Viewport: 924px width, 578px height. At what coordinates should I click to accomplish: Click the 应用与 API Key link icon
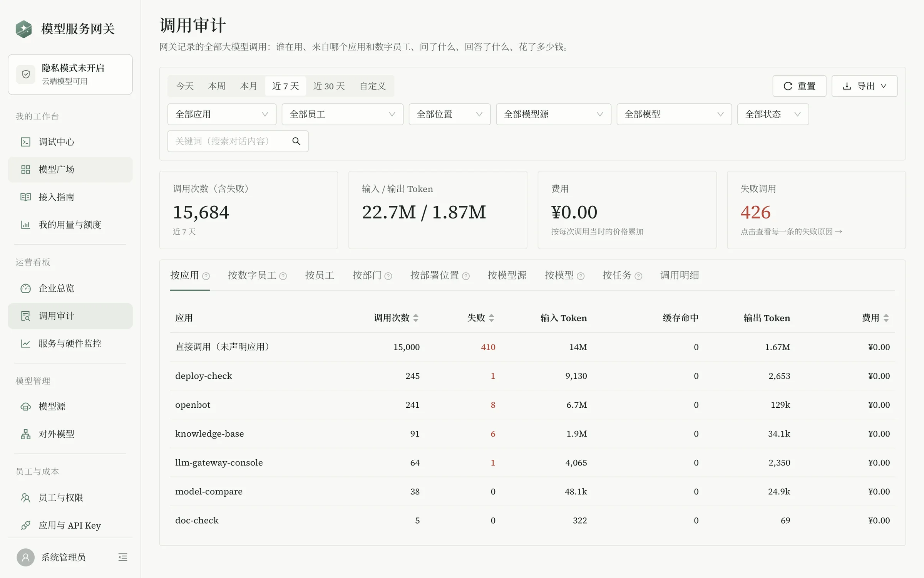[25, 526]
